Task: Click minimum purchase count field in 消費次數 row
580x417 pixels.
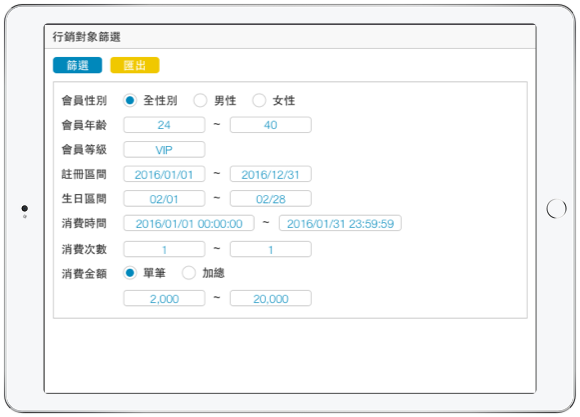Action: pos(164,249)
